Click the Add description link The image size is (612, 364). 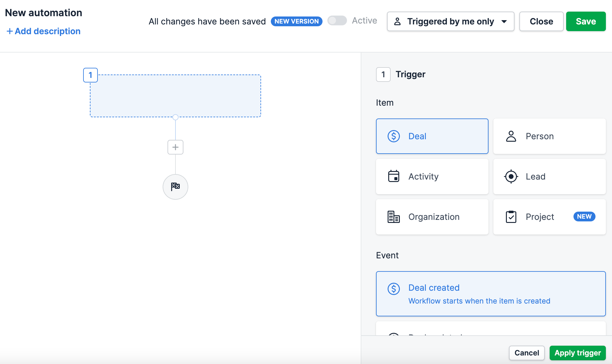coord(43,31)
